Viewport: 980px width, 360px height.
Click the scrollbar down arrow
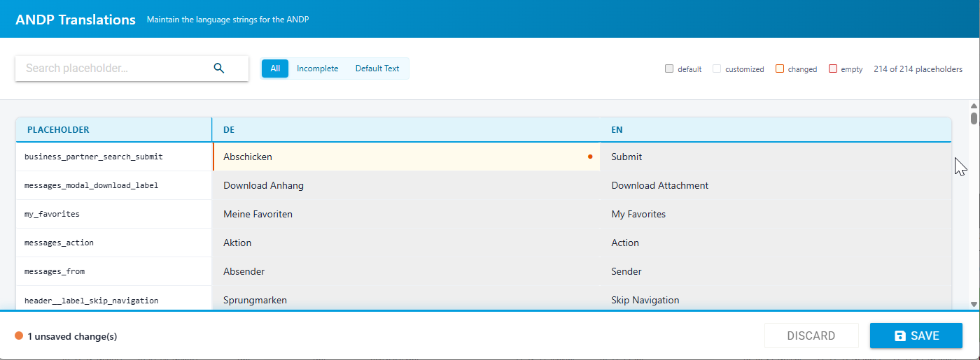point(974,304)
